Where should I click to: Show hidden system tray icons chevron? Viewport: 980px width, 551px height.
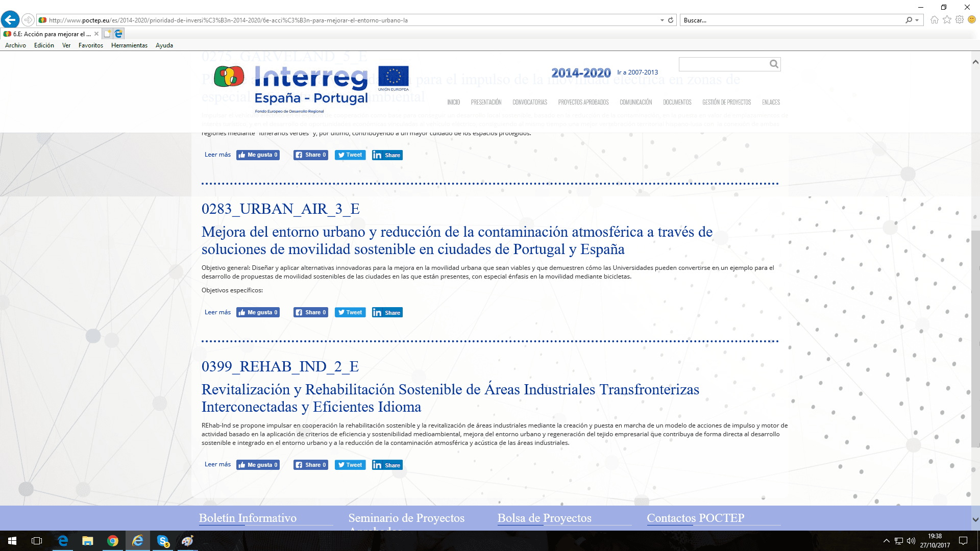pyautogui.click(x=886, y=541)
